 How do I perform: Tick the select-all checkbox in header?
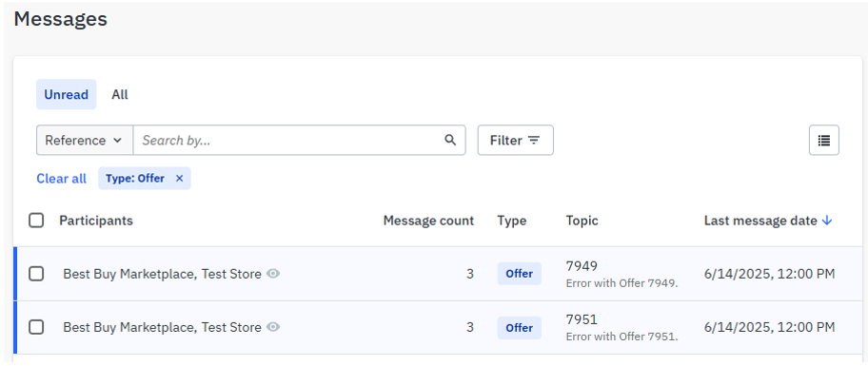(36, 221)
